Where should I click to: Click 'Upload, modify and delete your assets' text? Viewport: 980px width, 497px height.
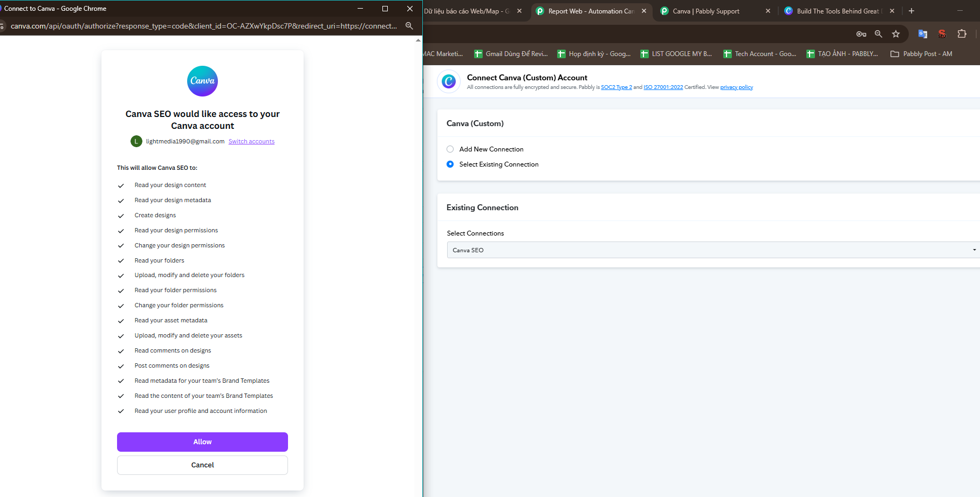pos(188,335)
